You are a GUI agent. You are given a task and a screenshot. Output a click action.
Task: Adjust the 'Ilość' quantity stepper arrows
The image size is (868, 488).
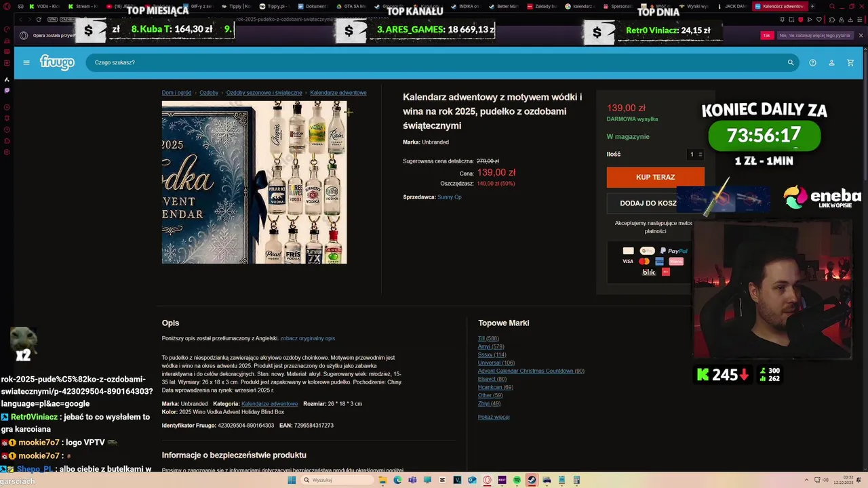tap(701, 155)
